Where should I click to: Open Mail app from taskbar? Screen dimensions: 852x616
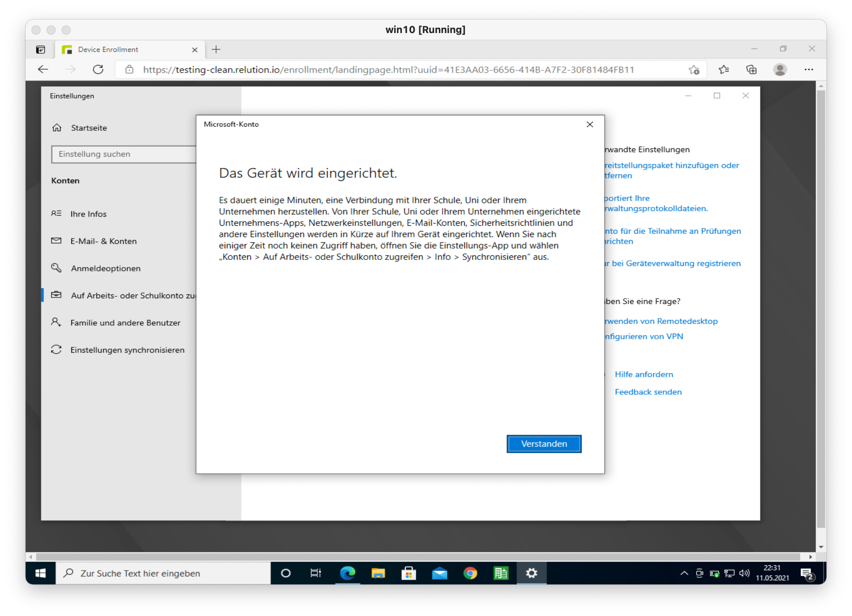[439, 573]
